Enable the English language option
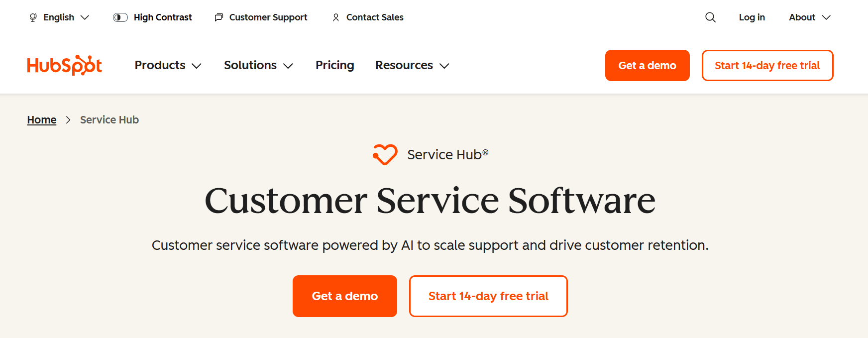 click(58, 17)
